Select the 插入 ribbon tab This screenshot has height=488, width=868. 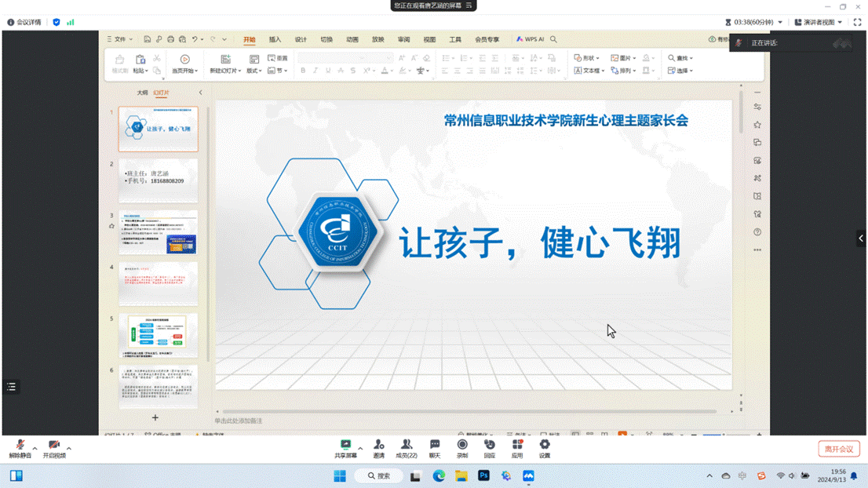click(275, 39)
